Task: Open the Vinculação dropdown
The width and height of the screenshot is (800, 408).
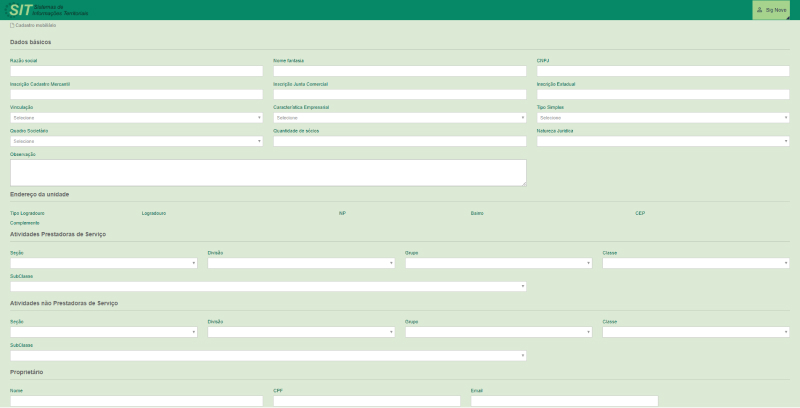Action: click(x=136, y=117)
